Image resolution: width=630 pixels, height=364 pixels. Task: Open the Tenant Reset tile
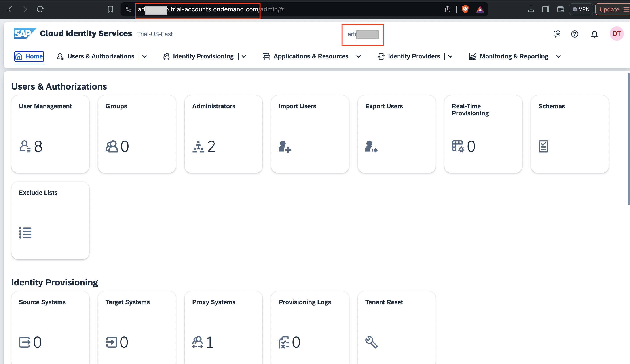point(397,328)
